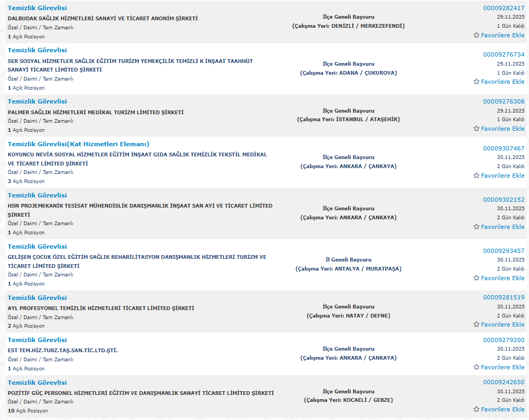Viewport: 529px width, 420px height.
Task: Open job number 00009276734
Action: (503, 54)
